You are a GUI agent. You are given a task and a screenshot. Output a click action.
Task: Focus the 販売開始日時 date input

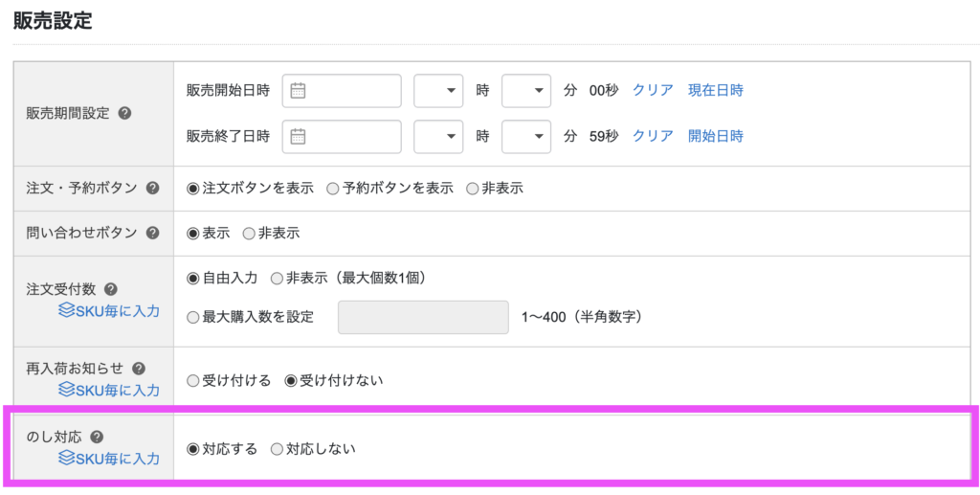(342, 91)
